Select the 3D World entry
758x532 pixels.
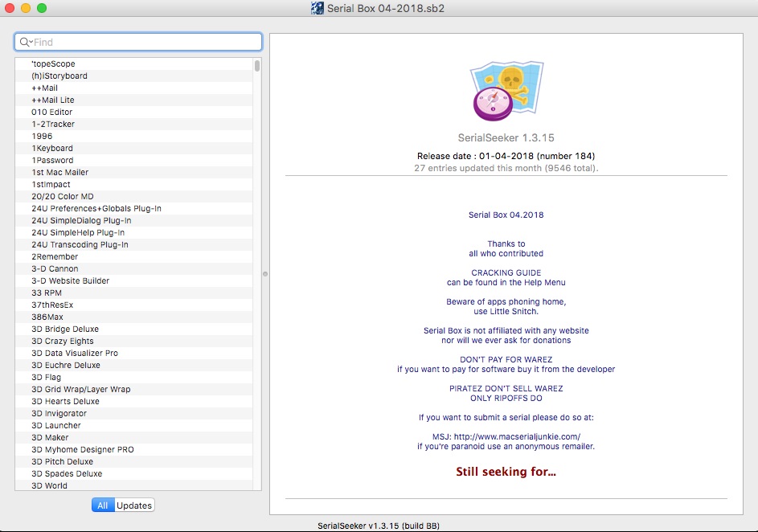134,485
